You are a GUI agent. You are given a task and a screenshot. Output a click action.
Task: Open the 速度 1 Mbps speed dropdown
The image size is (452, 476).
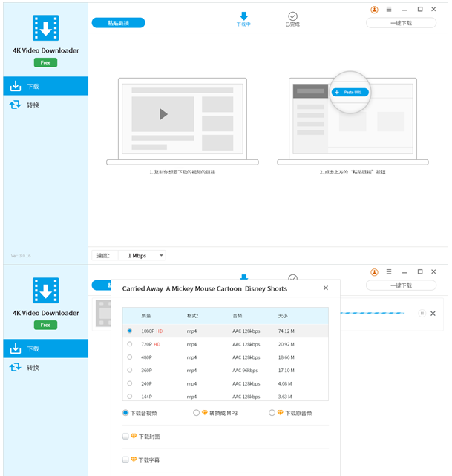click(143, 255)
